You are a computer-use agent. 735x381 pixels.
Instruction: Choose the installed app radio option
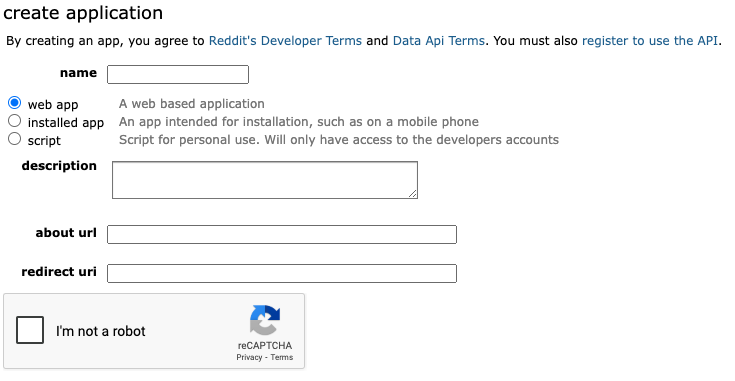(x=15, y=121)
